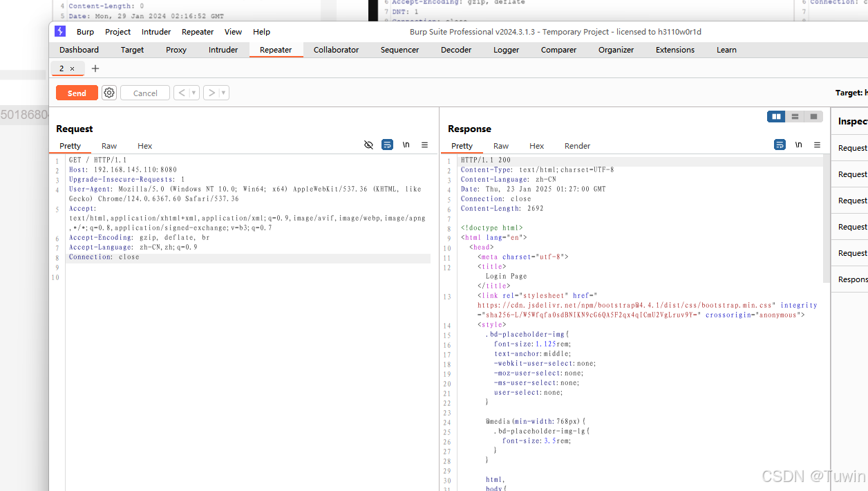Select side-by-side request/response layout
The image size is (868, 491).
click(776, 116)
